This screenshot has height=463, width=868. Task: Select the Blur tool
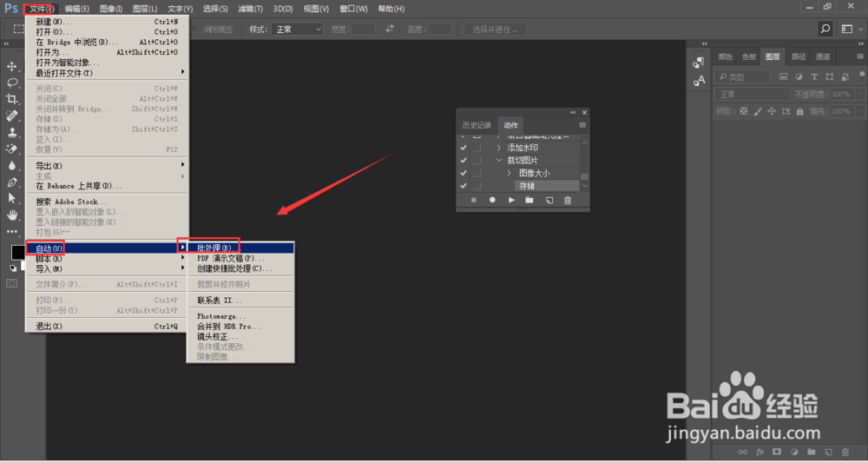(x=11, y=166)
